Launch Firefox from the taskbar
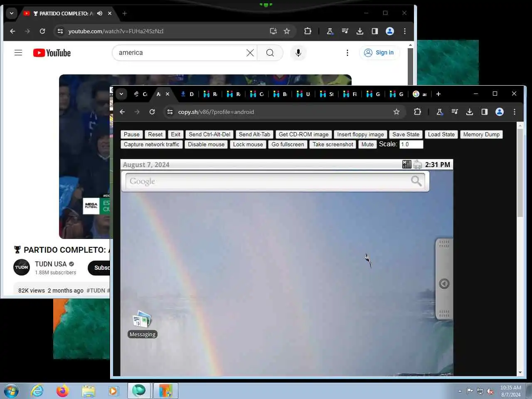This screenshot has height=399, width=532. 62,391
